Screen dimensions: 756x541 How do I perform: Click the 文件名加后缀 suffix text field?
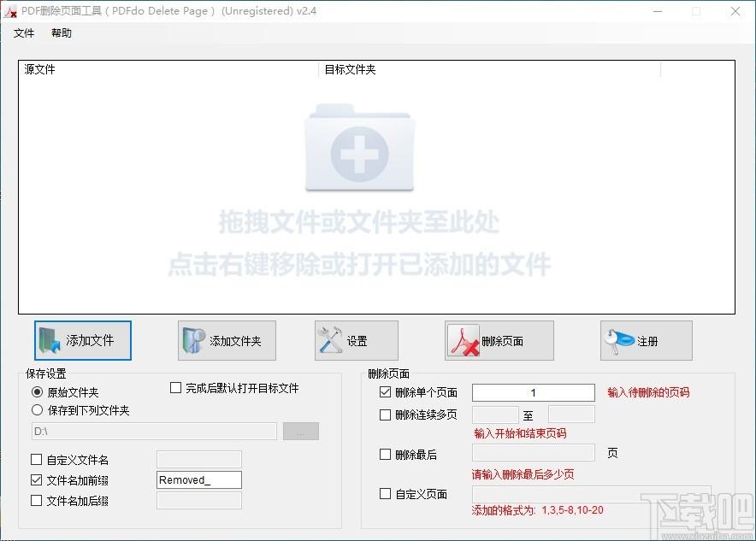(199, 501)
